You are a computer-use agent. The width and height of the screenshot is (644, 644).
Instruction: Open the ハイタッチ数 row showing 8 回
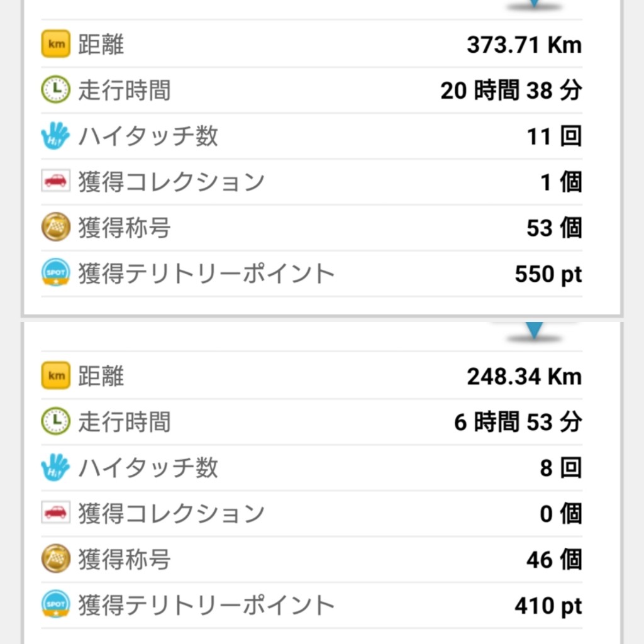point(312,467)
